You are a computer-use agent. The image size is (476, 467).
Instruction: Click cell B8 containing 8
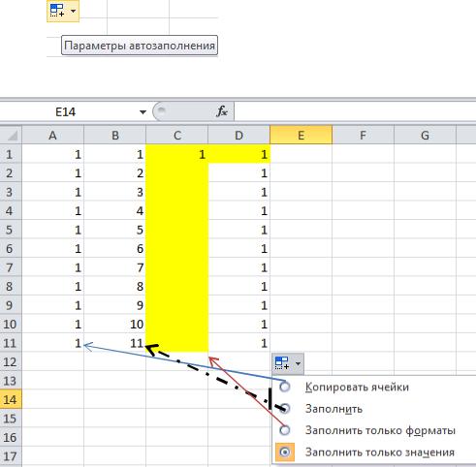114,286
